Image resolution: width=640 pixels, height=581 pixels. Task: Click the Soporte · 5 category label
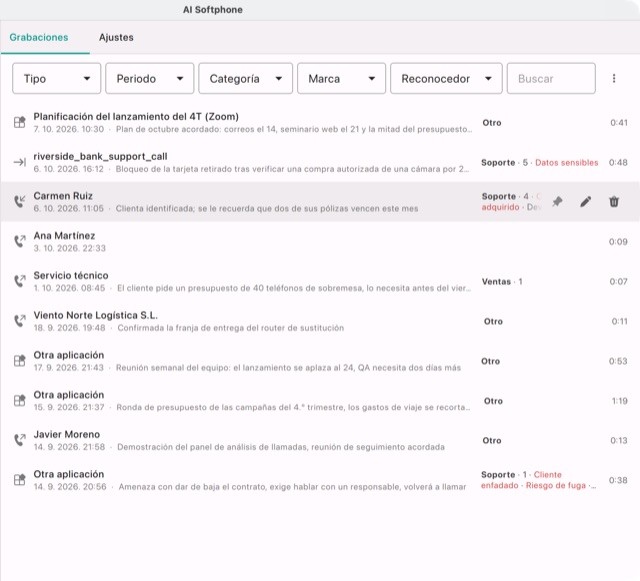point(504,163)
